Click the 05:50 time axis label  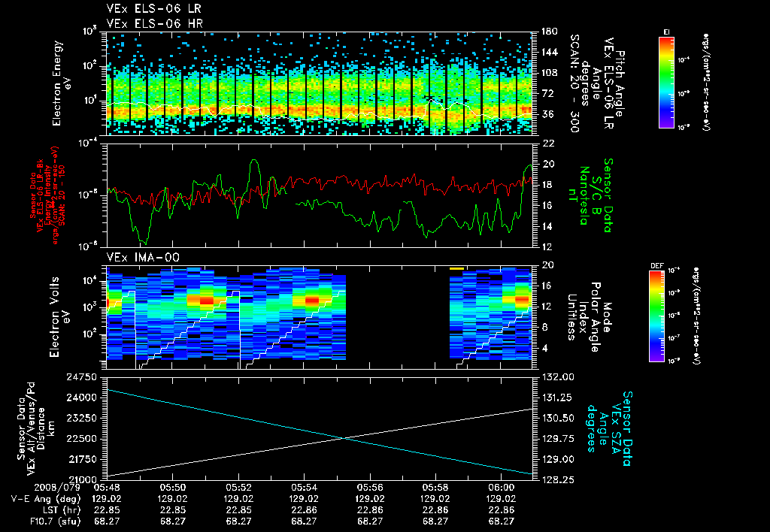coord(172,488)
